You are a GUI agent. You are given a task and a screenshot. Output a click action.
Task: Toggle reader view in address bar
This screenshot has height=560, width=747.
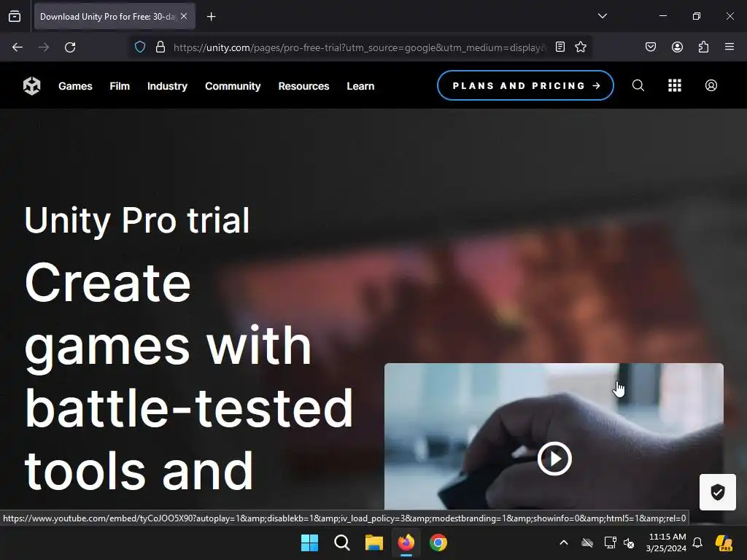click(x=560, y=47)
